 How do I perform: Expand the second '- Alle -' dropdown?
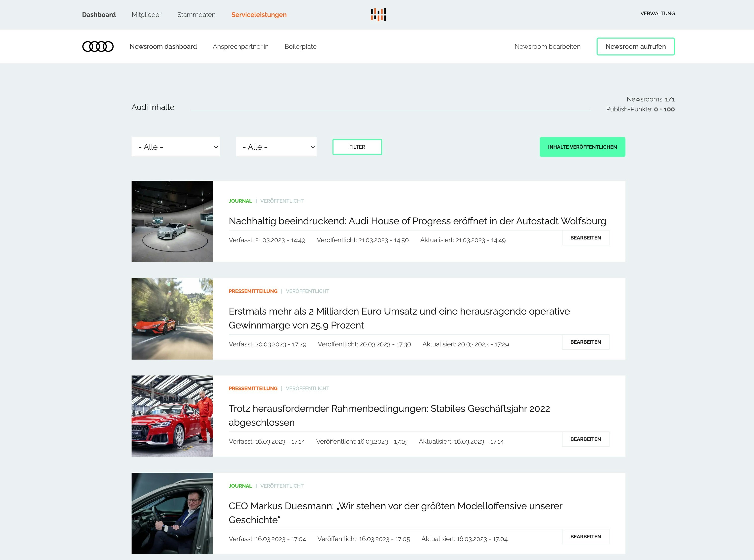coord(276,147)
